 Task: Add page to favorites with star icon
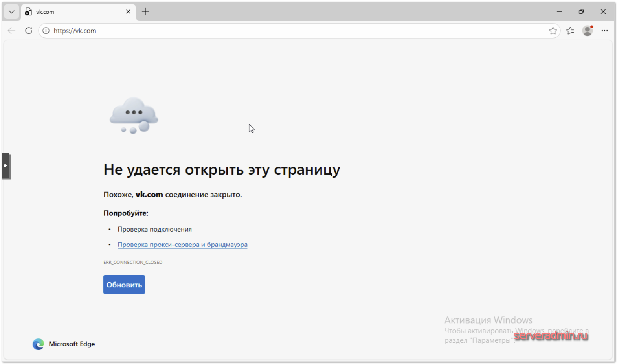coord(553,31)
